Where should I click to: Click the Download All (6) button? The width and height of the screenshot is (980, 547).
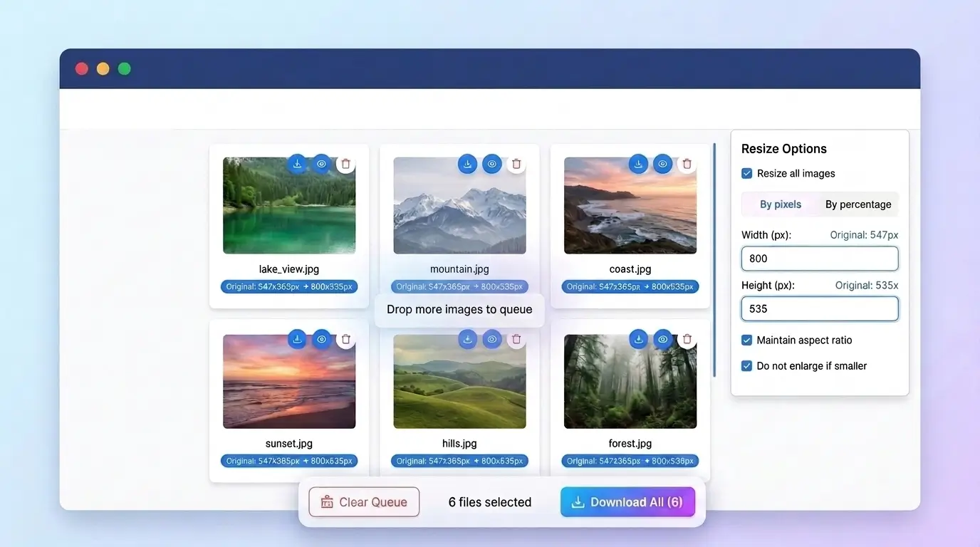(x=627, y=502)
